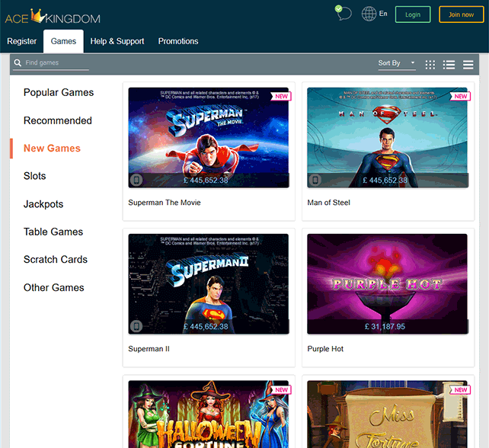Select Popular Games category
Viewport: 489px width, 448px height.
[59, 92]
